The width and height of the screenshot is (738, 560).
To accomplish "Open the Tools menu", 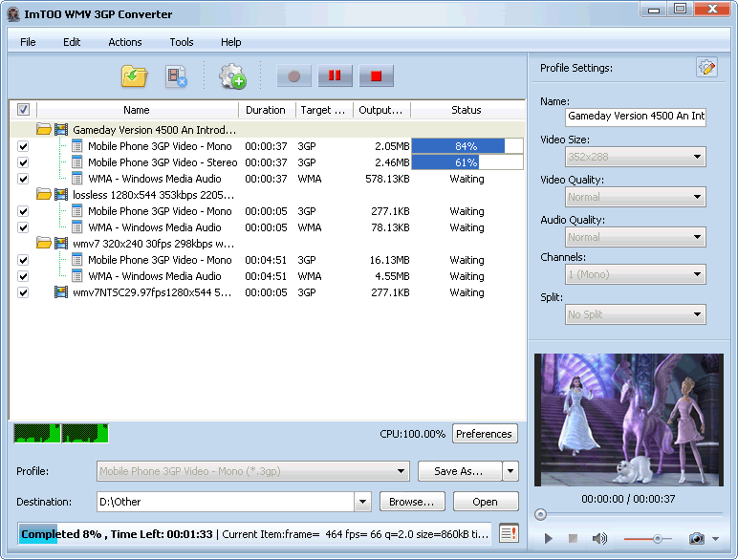I will 182,42.
